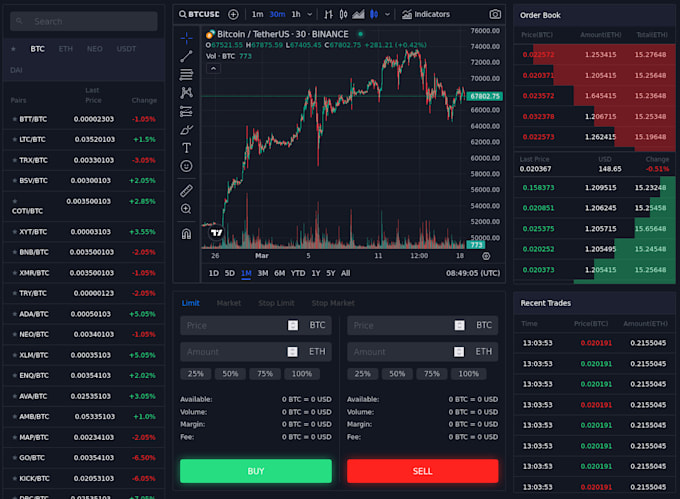This screenshot has width=680, height=499.
Task: Open chart settings gear near time axis
Action: [x=486, y=256]
